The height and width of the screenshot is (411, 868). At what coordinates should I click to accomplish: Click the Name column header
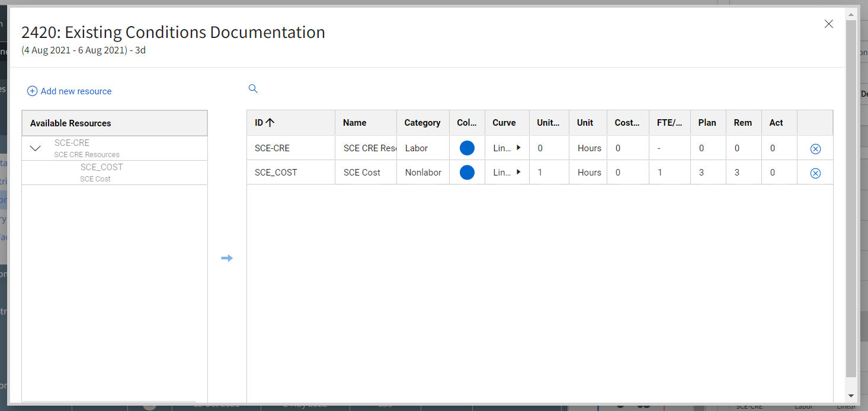tap(354, 123)
